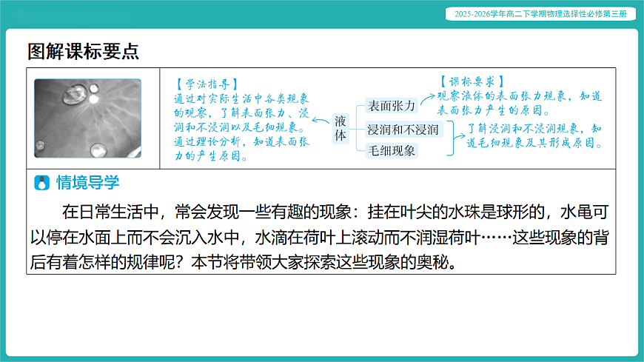Image resolution: width=644 pixels, height=362 pixels.
Task: Click the line 通过对实际生活中各类现象
Action: 241,98
